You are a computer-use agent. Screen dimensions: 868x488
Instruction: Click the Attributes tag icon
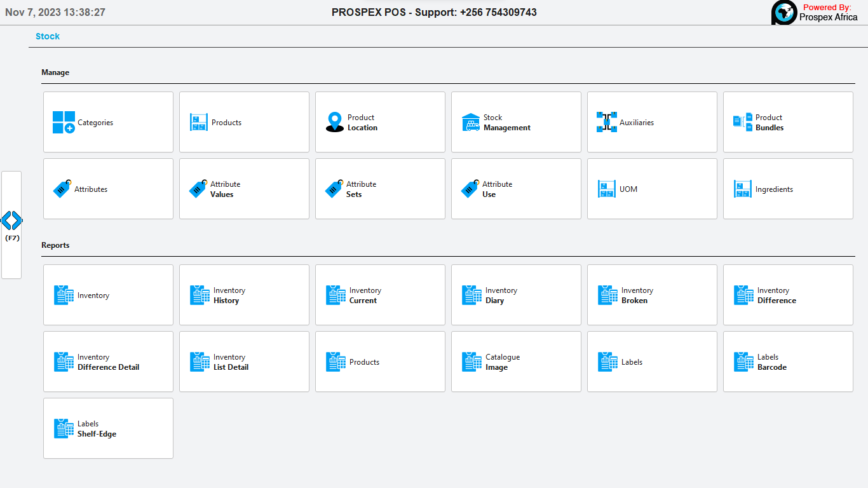(x=62, y=189)
